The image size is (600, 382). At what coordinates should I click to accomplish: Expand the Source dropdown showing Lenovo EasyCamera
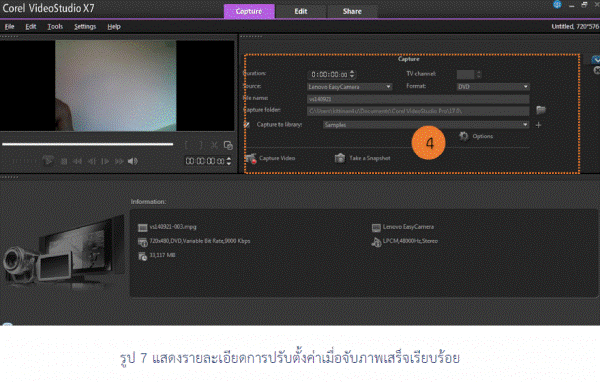349,87
